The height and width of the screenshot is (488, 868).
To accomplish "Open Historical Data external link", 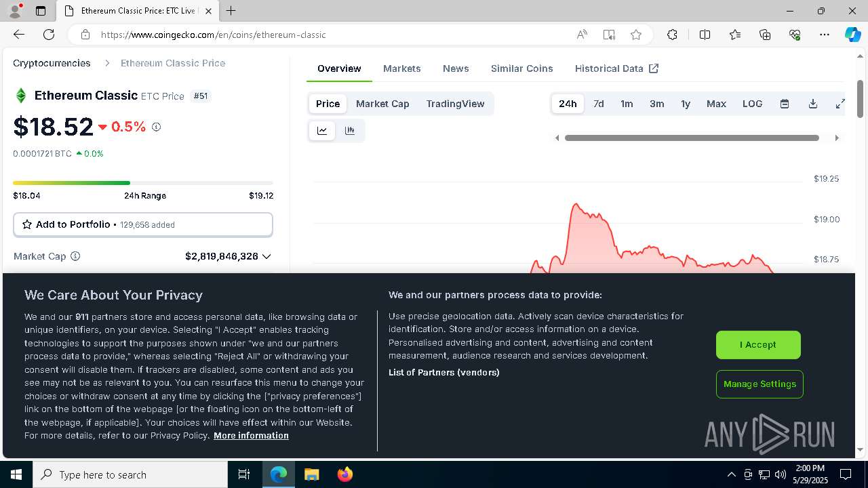I will point(617,68).
